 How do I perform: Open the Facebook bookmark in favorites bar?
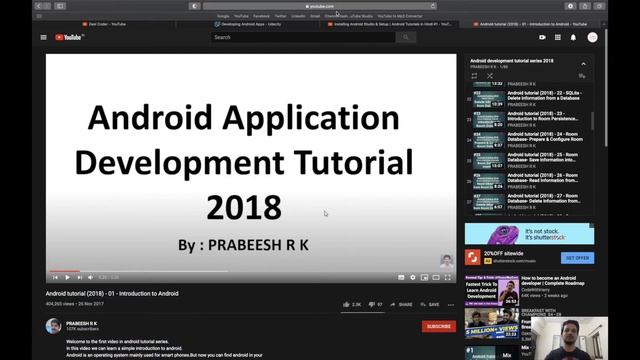pos(261,16)
